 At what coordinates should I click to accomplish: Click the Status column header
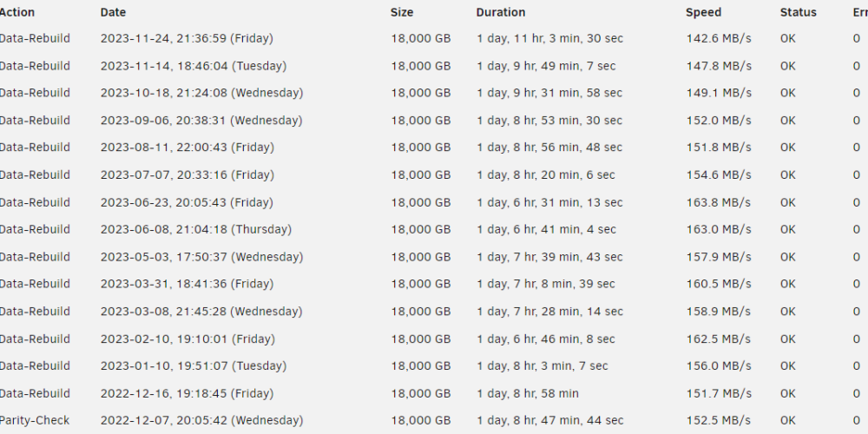[x=799, y=12]
